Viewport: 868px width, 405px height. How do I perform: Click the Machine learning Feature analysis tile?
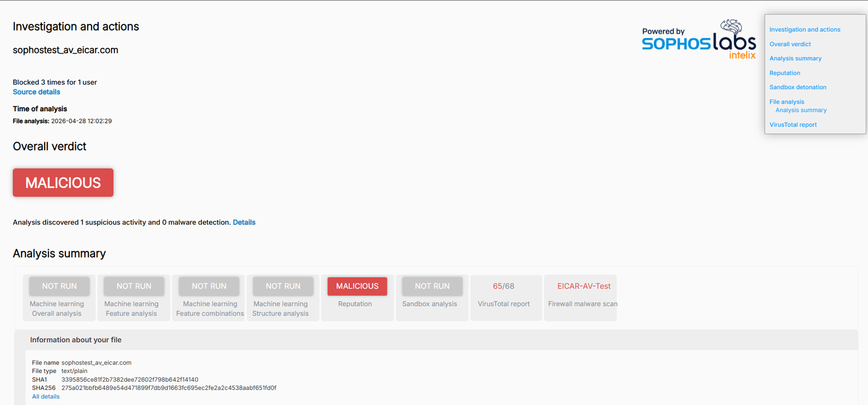pyautogui.click(x=134, y=298)
